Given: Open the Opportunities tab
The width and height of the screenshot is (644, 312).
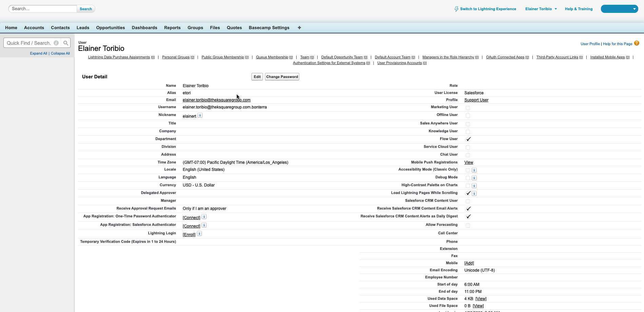Looking at the screenshot, I should point(110,28).
